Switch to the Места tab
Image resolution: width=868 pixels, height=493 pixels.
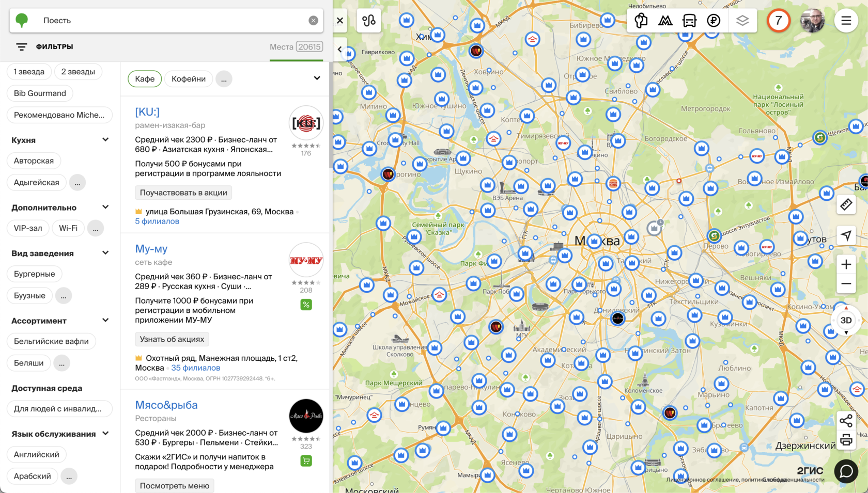(296, 47)
